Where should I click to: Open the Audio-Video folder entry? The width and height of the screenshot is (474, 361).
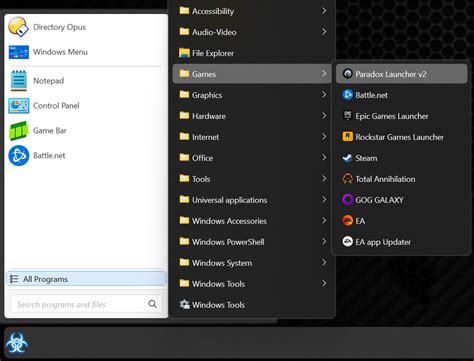pyautogui.click(x=252, y=32)
